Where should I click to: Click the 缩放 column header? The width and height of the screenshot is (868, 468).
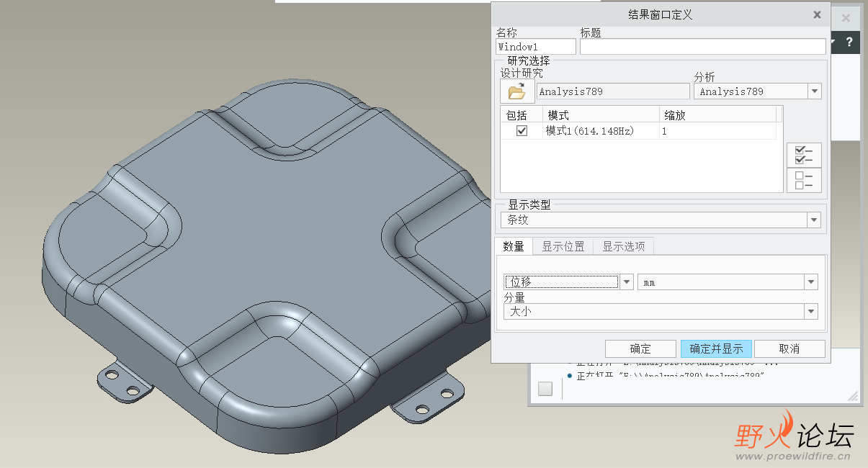click(x=717, y=115)
